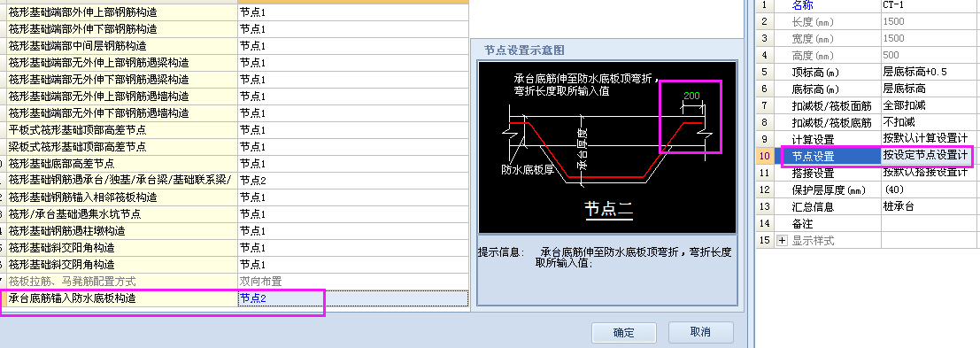Select the 筏形基础端部无外伸下部钢筋遇梁构造 row
Image resolution: width=980 pixels, height=348 pixels.
pos(235,80)
